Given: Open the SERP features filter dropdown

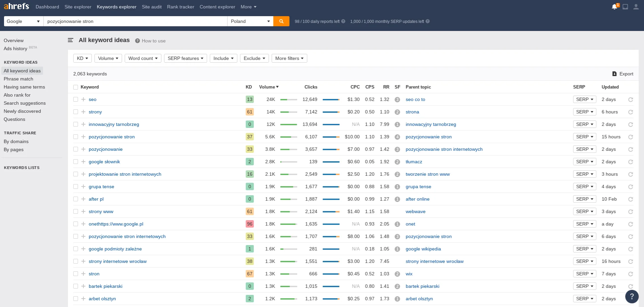Looking at the screenshot, I should tap(185, 58).
